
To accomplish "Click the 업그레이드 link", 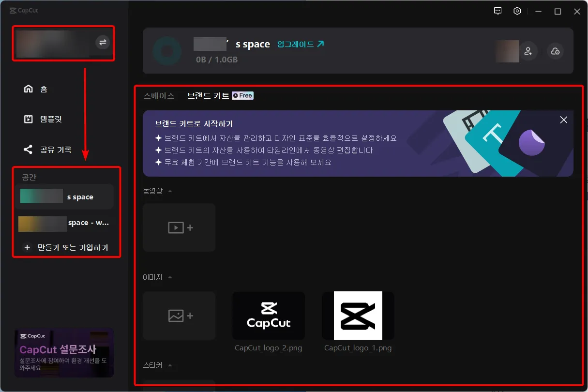I will [x=301, y=44].
